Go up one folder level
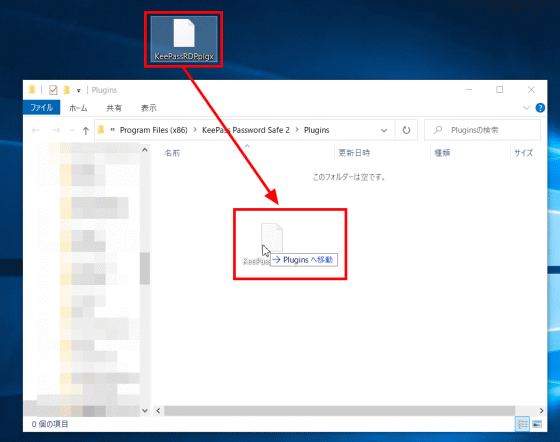The width and height of the screenshot is (560, 442). click(x=86, y=130)
